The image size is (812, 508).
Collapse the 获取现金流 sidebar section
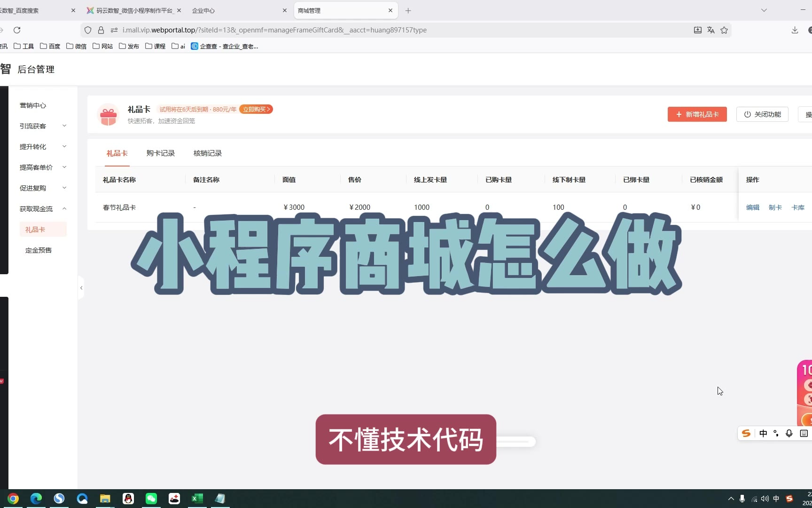point(43,209)
